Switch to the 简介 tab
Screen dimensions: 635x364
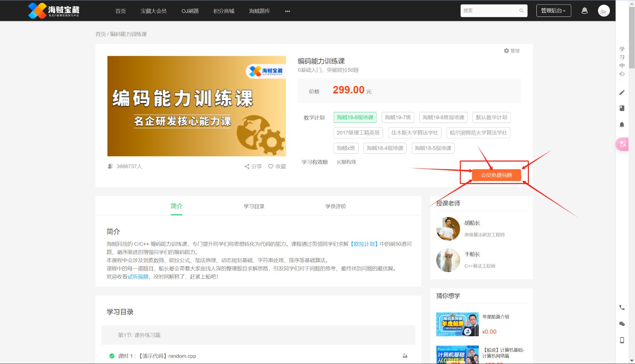click(x=176, y=206)
